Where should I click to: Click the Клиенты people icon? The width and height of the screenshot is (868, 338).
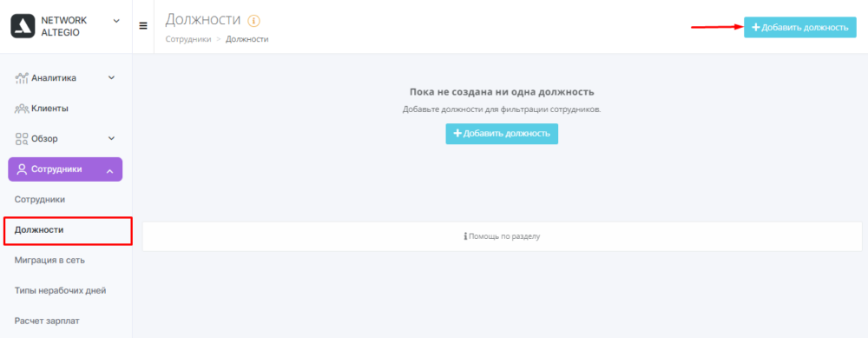(21, 109)
